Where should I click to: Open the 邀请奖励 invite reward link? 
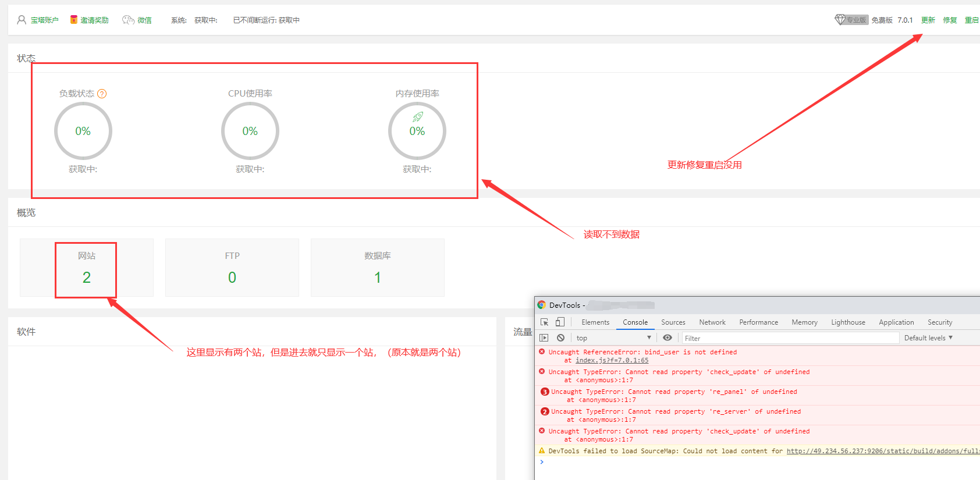[x=94, y=20]
